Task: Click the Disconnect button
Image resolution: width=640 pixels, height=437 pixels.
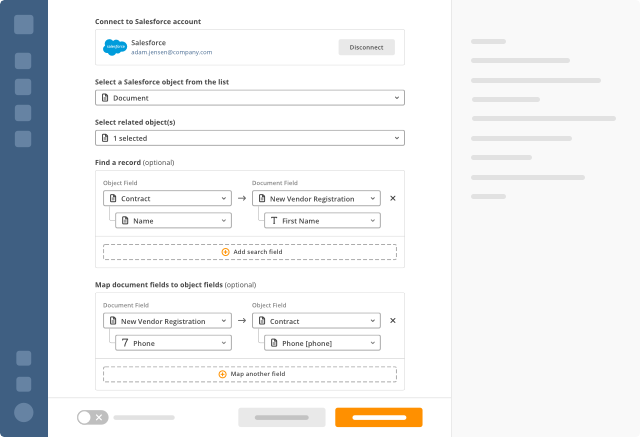Action: pos(367,47)
